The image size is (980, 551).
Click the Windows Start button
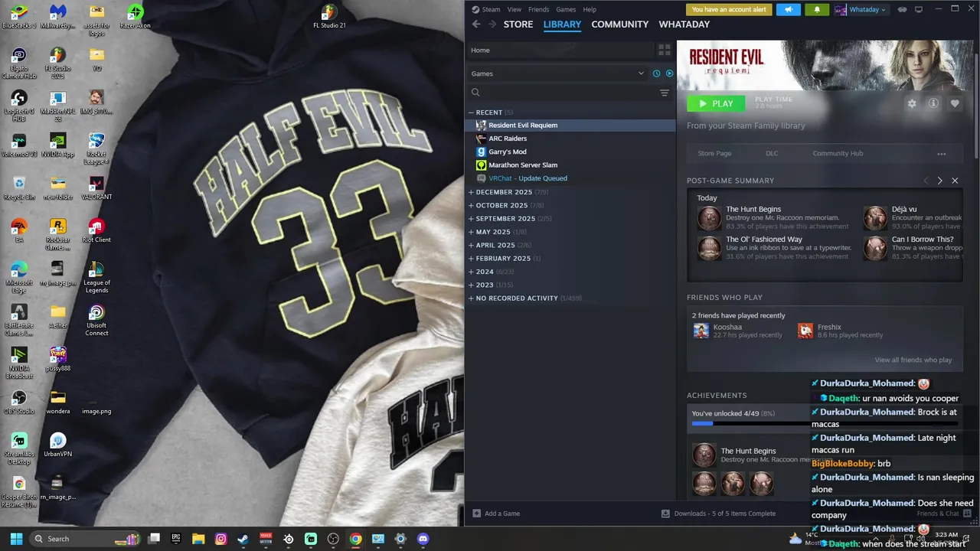16,539
